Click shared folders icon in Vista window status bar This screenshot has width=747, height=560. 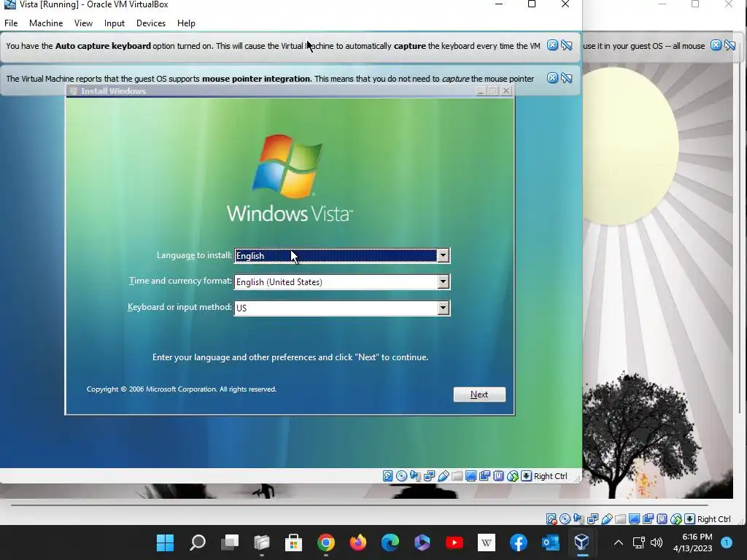tap(457, 475)
